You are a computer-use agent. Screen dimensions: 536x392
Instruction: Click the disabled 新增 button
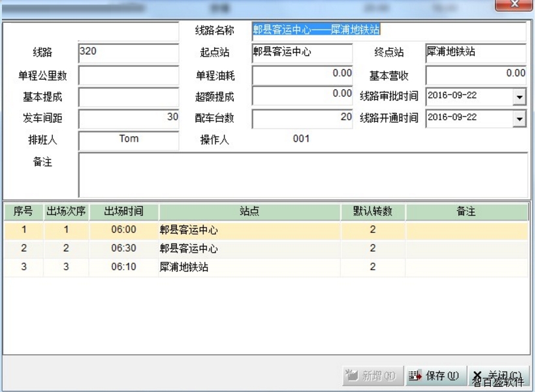click(x=373, y=376)
